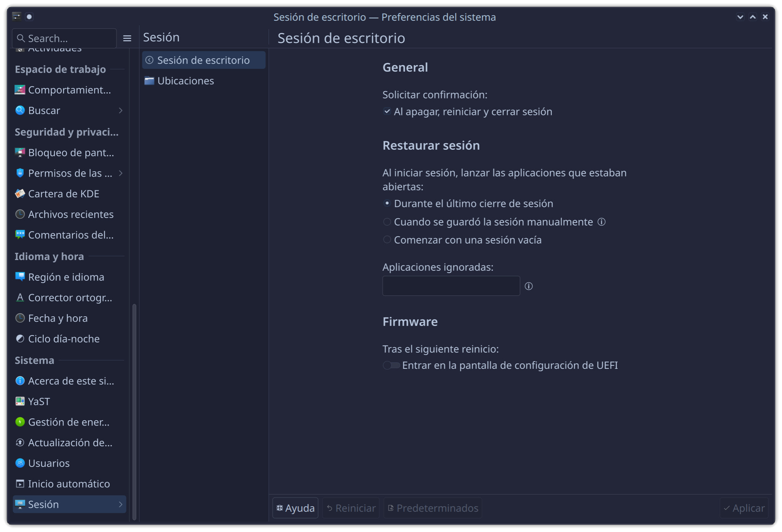This screenshot has width=782, height=532.
Task: Click the Aplicaciones ignoradas text field
Action: click(451, 286)
